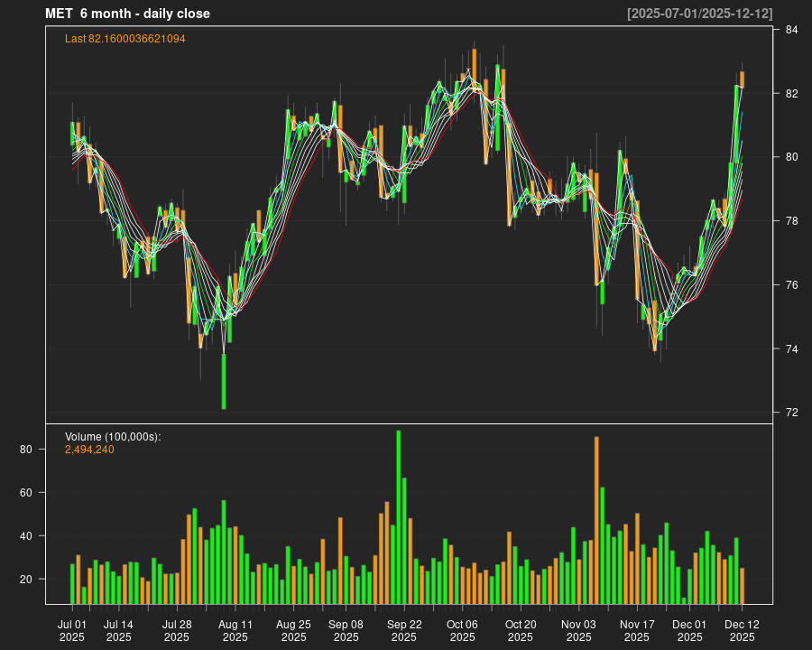The image size is (812, 650).
Task: Select the Nov 03 2025 date tick
Action: point(578,630)
